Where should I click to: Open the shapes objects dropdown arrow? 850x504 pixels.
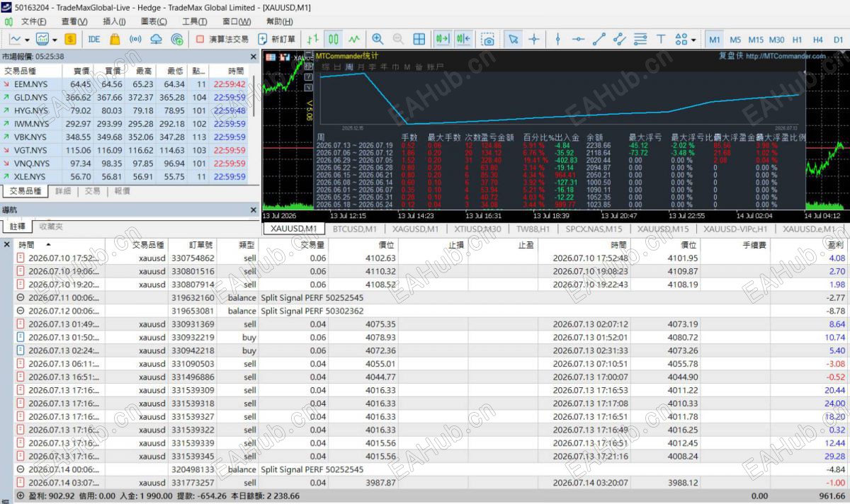[693, 40]
